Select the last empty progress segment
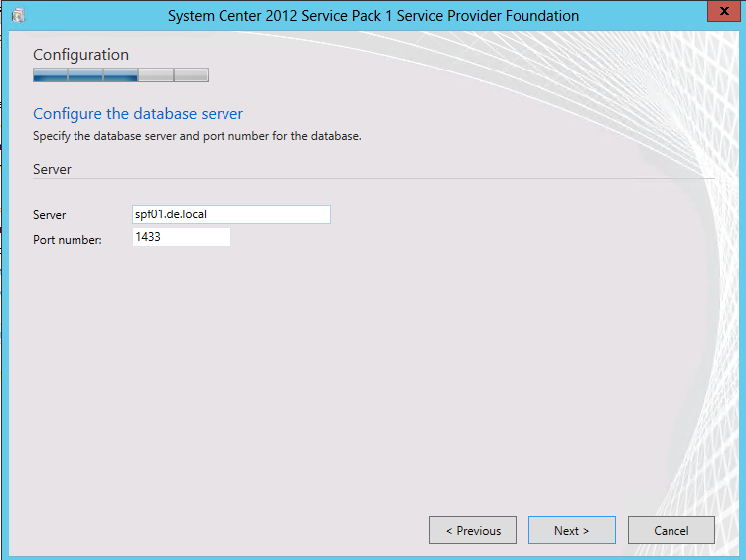The image size is (746, 560). coord(191,74)
